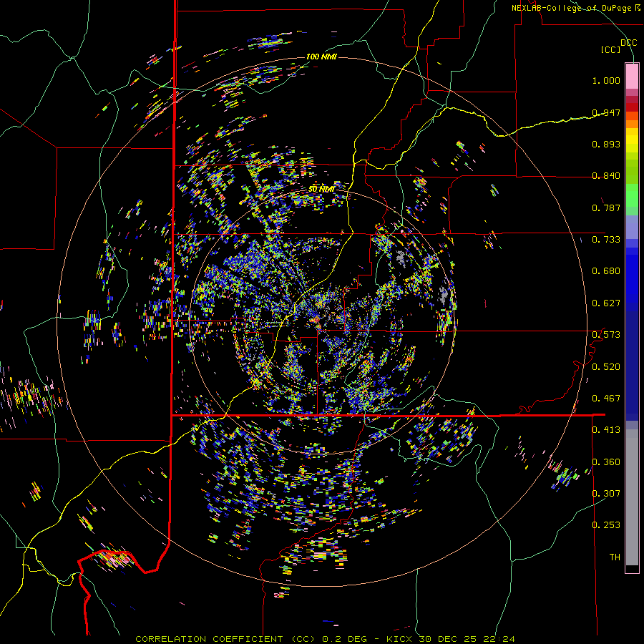644x644 pixels.
Task: Select the 0.893 scale value
Action: pos(606,144)
